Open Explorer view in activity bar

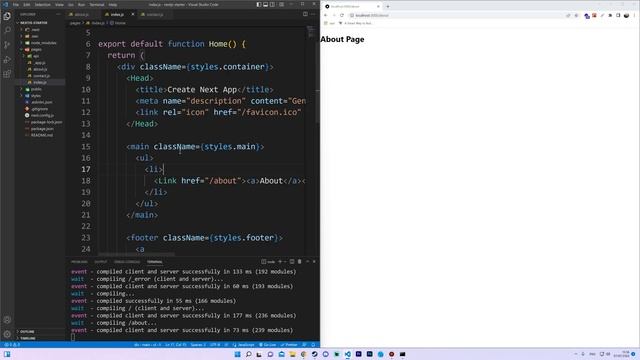[x=7, y=16]
